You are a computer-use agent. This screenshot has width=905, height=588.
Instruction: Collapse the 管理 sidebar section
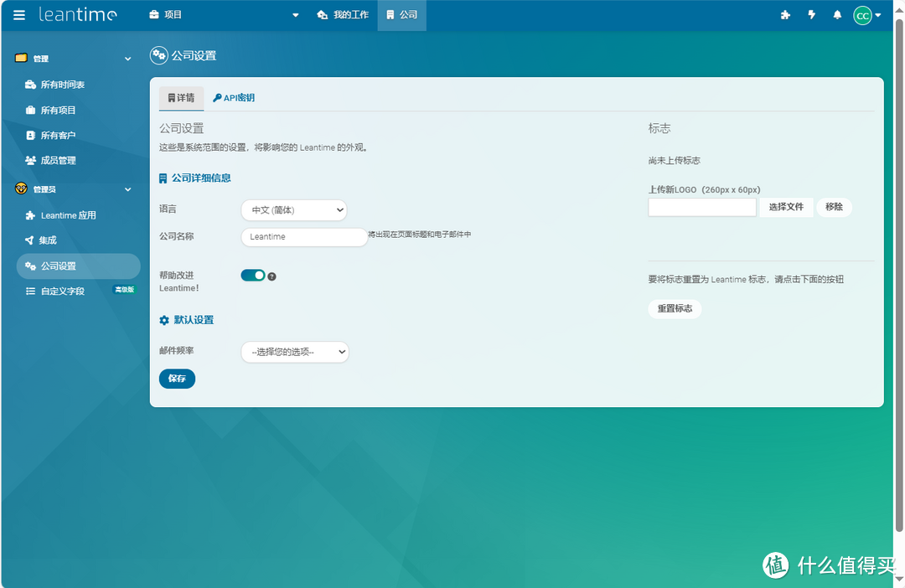click(127, 58)
